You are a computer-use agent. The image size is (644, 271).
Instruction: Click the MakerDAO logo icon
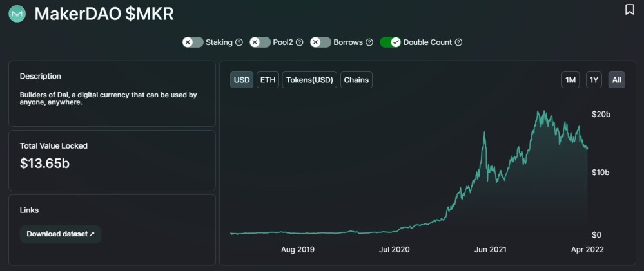tap(17, 14)
